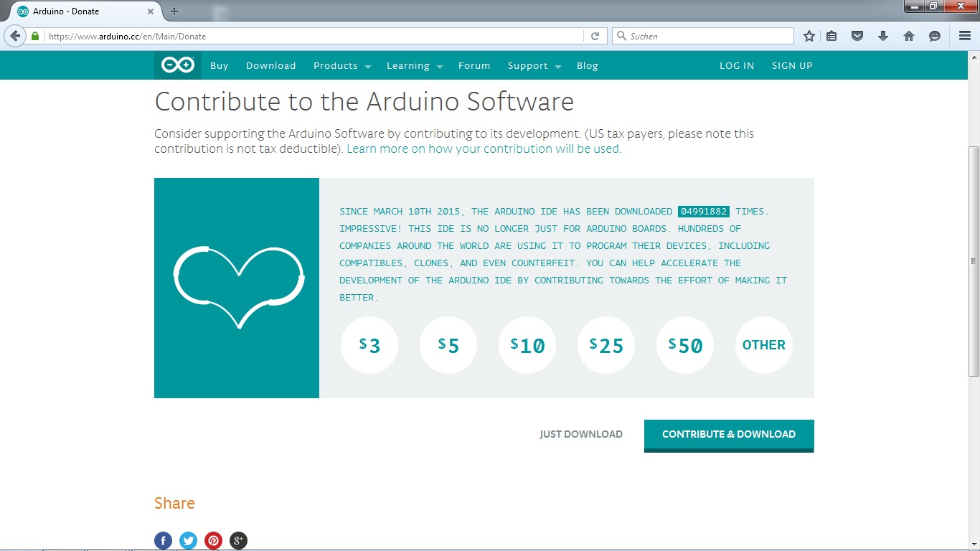Screen dimensions: 980x551
Task: Click LOG IN link
Action: coord(737,65)
